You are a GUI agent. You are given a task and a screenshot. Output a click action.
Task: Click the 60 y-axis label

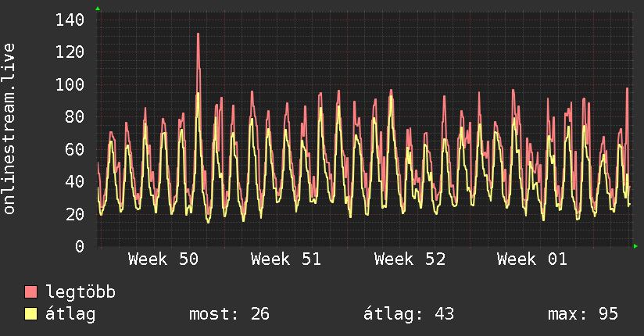(75, 149)
